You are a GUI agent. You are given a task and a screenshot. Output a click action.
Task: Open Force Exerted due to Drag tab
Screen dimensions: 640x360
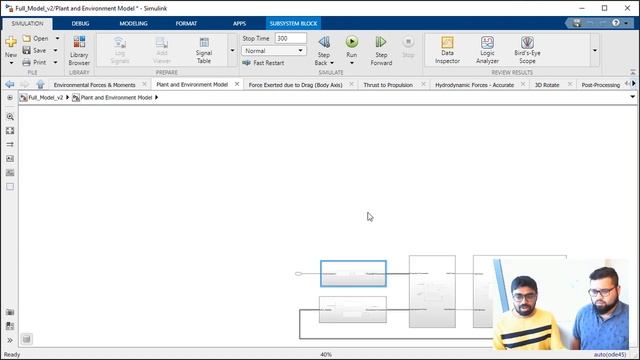click(x=296, y=85)
